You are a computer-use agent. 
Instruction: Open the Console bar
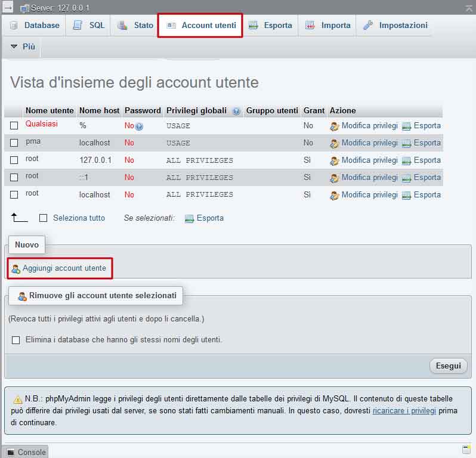(x=26, y=452)
